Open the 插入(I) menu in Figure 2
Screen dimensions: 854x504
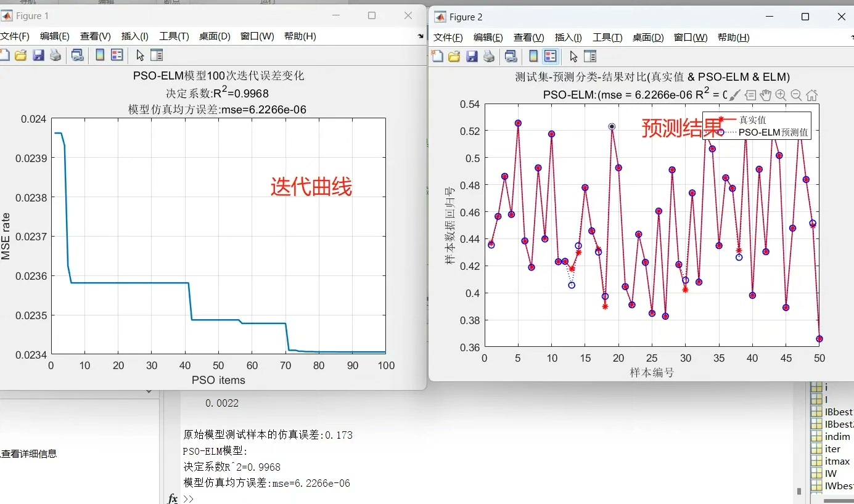(568, 37)
